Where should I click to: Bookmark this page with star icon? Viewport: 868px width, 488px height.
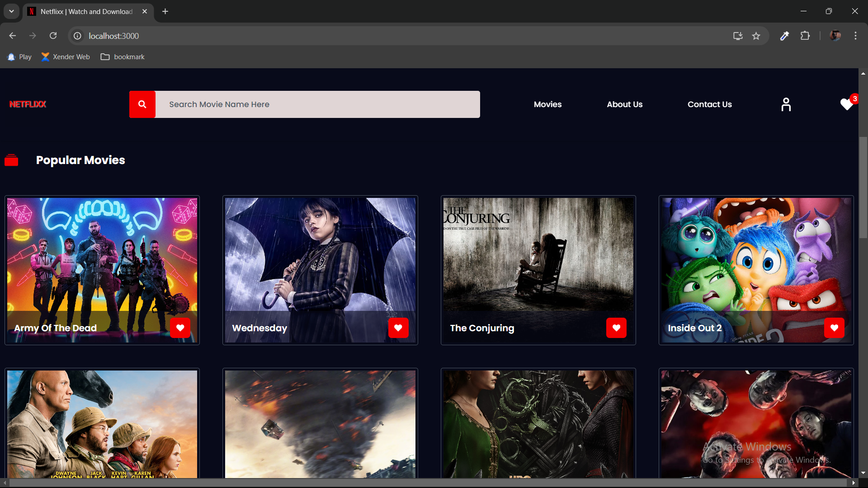click(x=756, y=36)
